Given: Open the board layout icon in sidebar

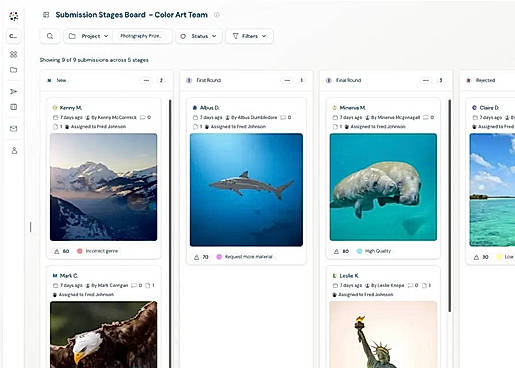Looking at the screenshot, I should [14, 107].
